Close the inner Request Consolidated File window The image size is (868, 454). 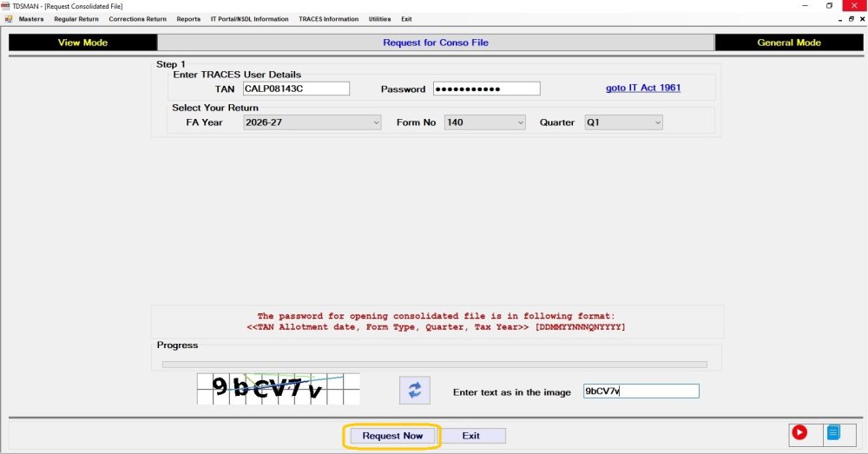click(862, 19)
